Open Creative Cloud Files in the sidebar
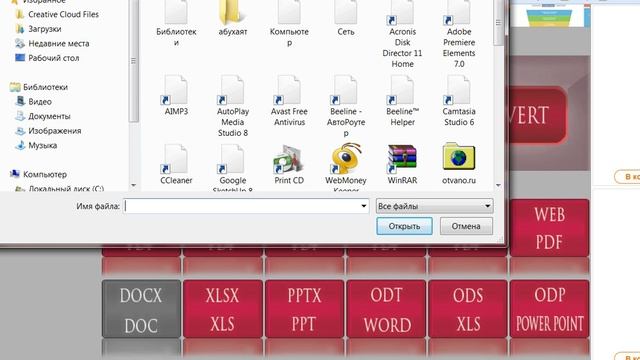Viewport: 640px width, 360px height. (57, 14)
